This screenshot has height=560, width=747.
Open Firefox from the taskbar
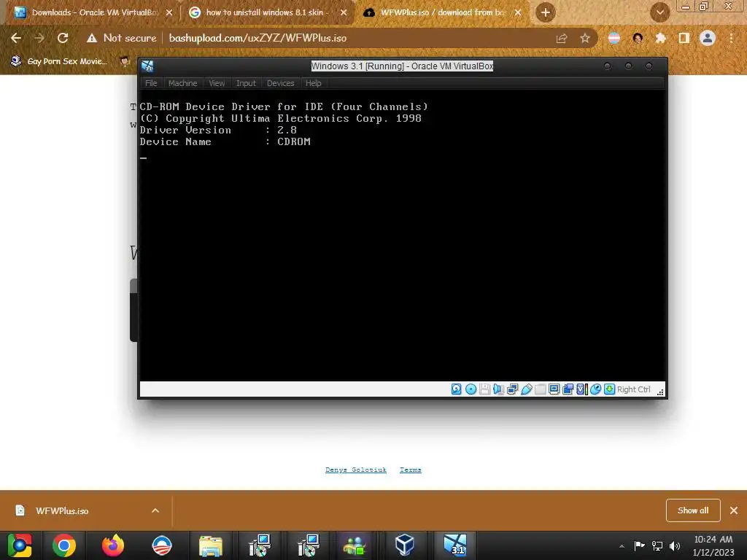coord(113,545)
